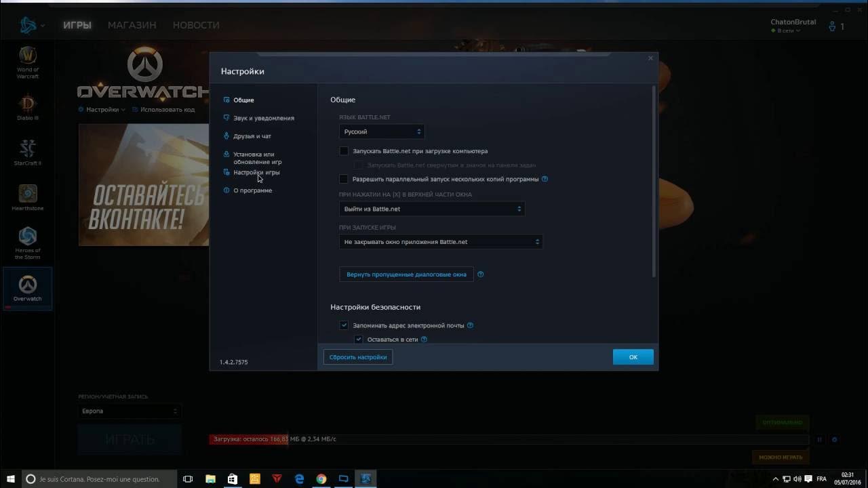The height and width of the screenshot is (488, 868).
Task: Click the ИГРАТЬ play button
Action: click(x=130, y=440)
